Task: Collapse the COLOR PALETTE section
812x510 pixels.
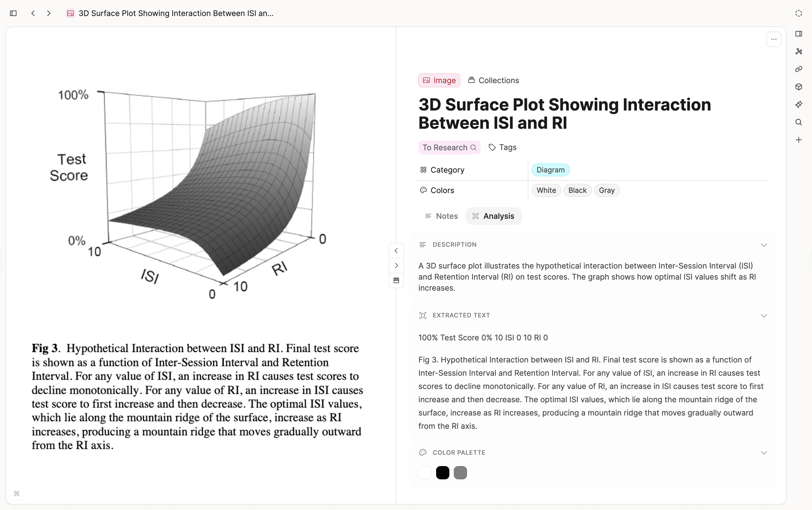Action: (x=764, y=452)
